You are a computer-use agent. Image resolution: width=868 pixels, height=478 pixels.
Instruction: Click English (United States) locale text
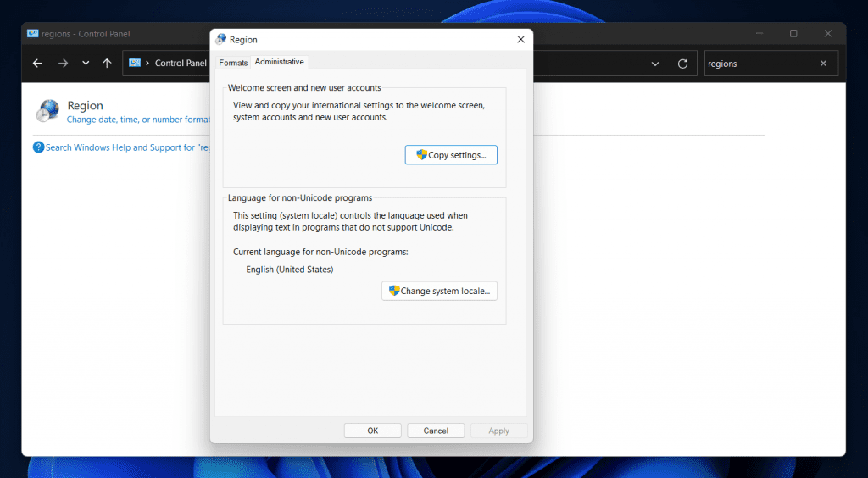(x=290, y=270)
